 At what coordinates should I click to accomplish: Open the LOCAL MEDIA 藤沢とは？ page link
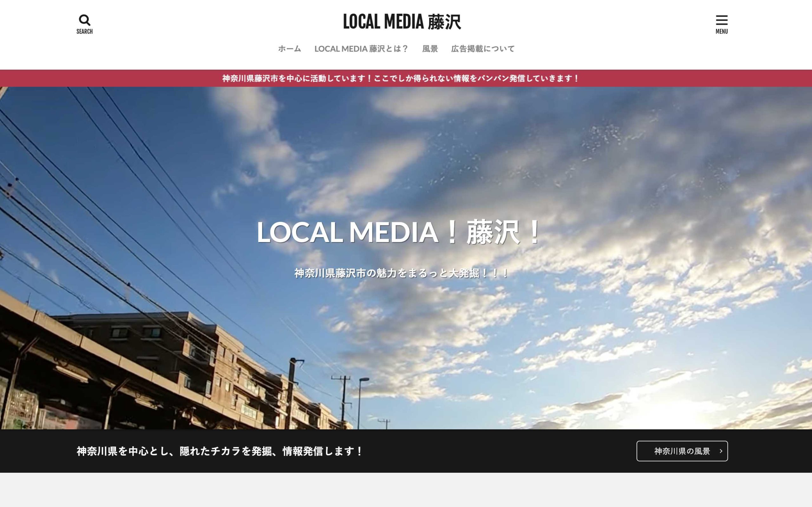click(361, 49)
